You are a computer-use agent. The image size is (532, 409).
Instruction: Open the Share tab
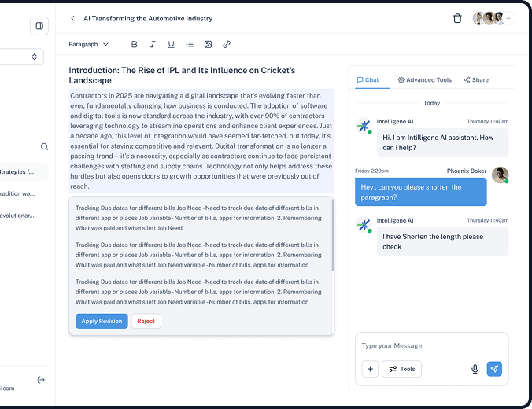pos(476,79)
